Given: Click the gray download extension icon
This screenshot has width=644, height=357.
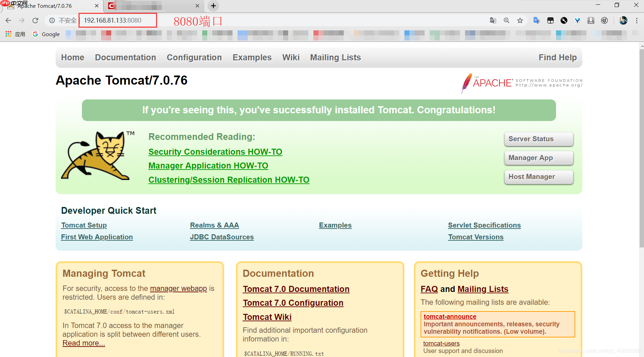Looking at the screenshot, I should click(x=591, y=21).
